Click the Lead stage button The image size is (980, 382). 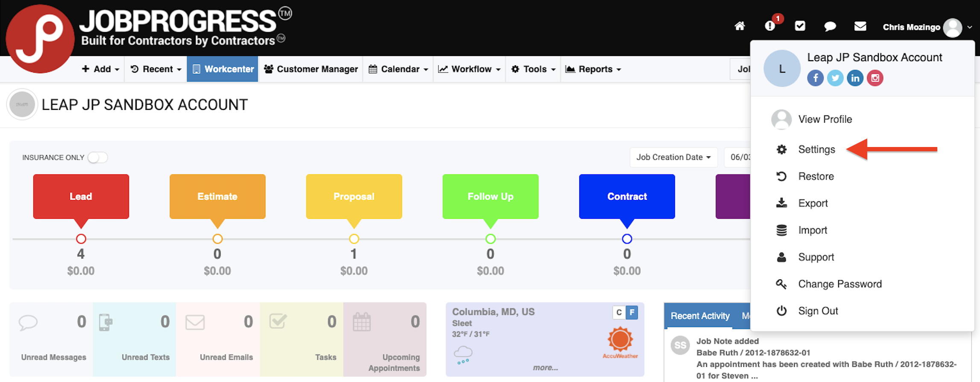point(81,197)
